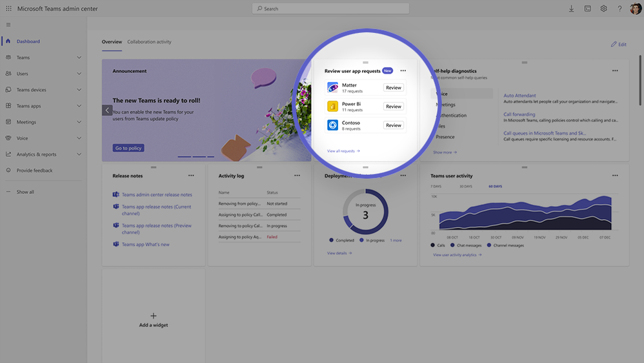Screen dimensions: 644x363
Task: Click the Teams sidebar icon
Action: [8, 57]
